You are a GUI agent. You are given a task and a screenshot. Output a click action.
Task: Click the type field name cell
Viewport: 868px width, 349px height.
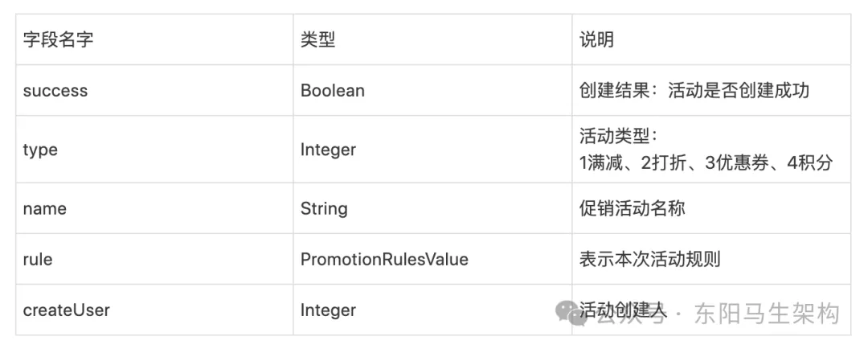[x=154, y=150]
